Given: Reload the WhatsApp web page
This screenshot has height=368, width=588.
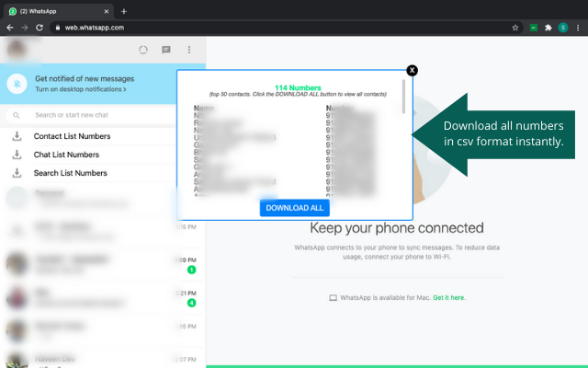Looking at the screenshot, I should (x=40, y=28).
